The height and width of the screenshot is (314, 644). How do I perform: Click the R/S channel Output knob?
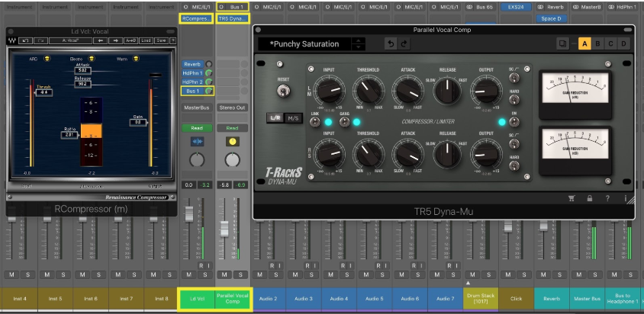486,154
